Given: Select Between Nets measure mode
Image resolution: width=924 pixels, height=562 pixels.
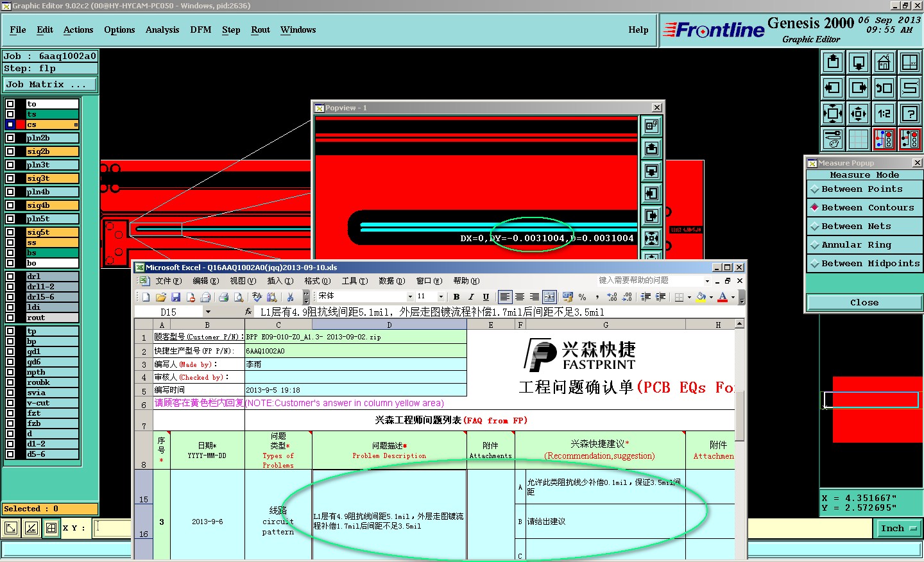Looking at the screenshot, I should click(864, 226).
